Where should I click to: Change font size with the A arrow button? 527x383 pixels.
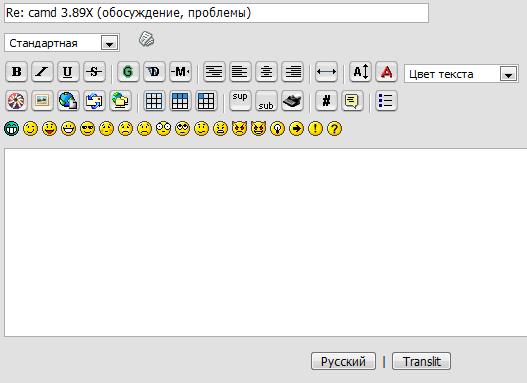click(x=361, y=72)
